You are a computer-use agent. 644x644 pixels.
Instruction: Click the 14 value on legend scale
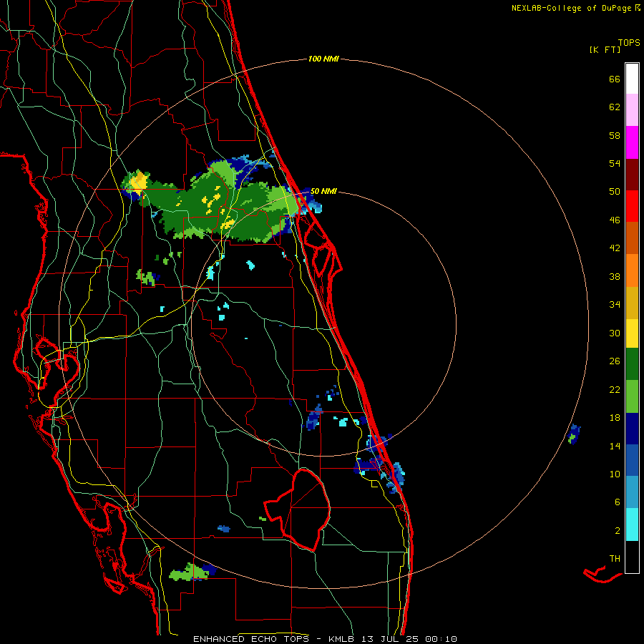tap(615, 446)
